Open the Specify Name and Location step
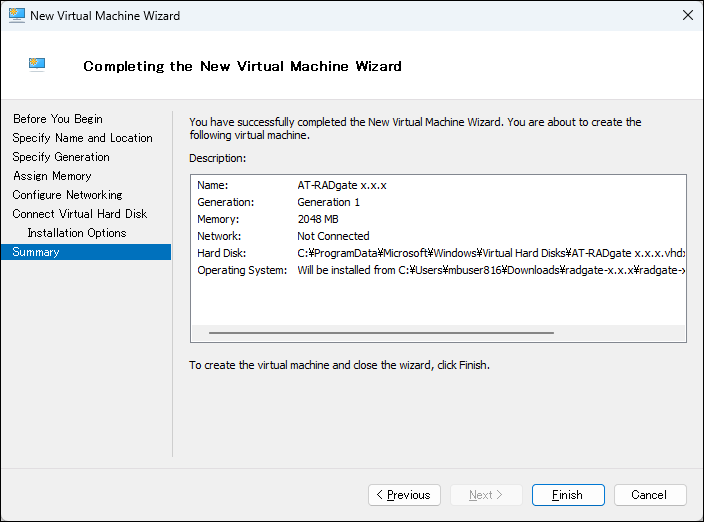The height and width of the screenshot is (522, 704). pos(82,138)
